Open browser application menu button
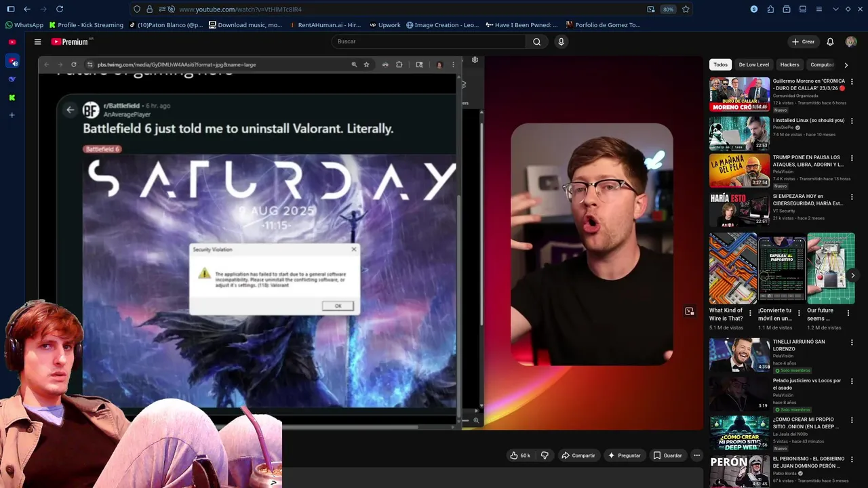This screenshot has width=868, height=488. (819, 9)
